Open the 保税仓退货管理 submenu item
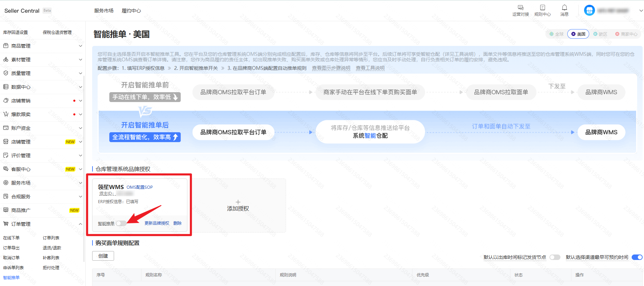Viewport: 644px width, 286px height. [57, 32]
